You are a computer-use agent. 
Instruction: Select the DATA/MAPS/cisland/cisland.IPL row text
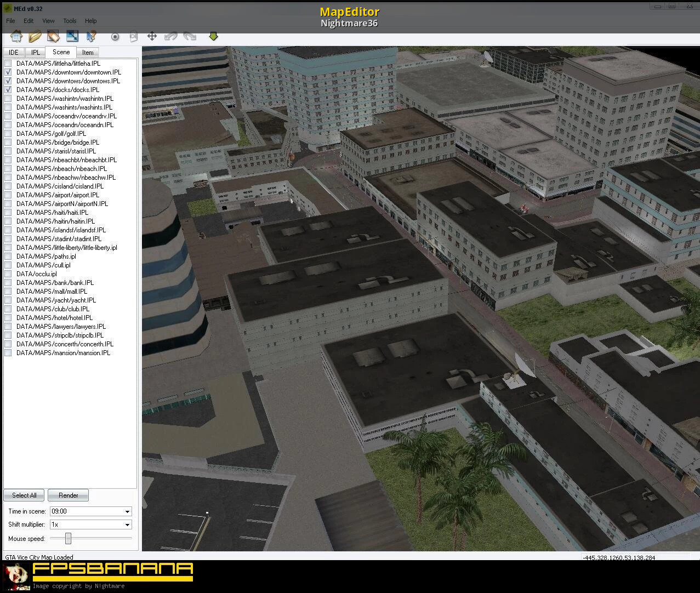(x=60, y=186)
